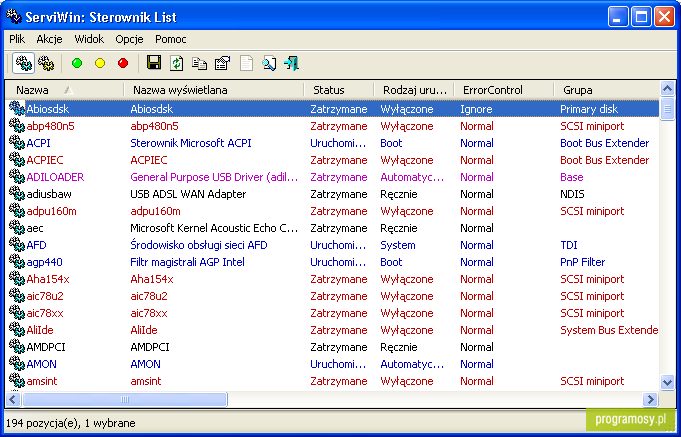Copy selected items using the copy icon
681x437 pixels.
199,63
